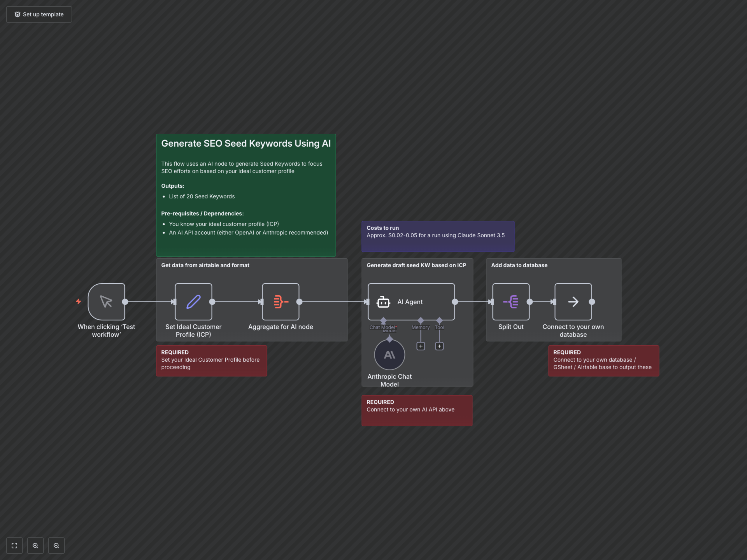This screenshot has height=560, width=747.
Task: Add a Memory sub-node with plus button
Action: [x=420, y=346]
